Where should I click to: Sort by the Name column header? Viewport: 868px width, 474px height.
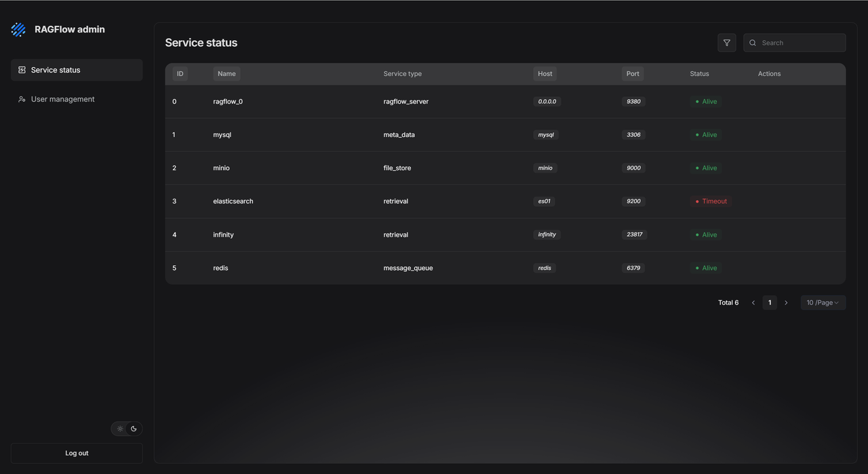point(226,74)
